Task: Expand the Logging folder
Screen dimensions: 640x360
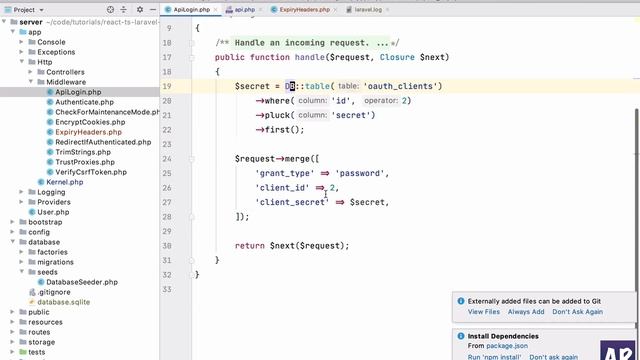Action: (22, 192)
